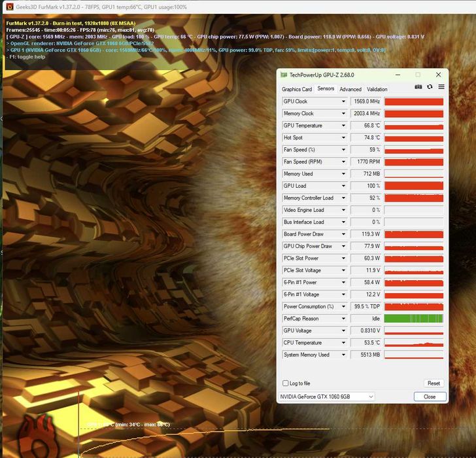This screenshot has height=458, width=476.
Task: Click the Fan Speed value 1770 RPM
Action: coord(366,162)
